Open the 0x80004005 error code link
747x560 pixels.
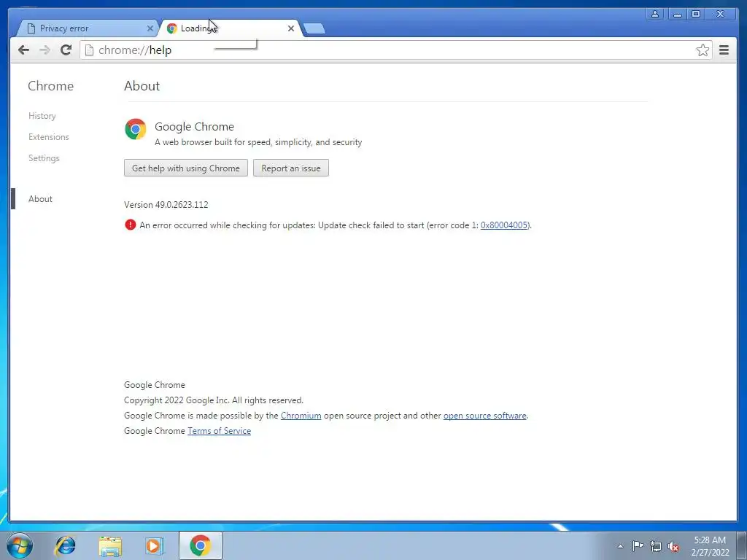point(504,225)
